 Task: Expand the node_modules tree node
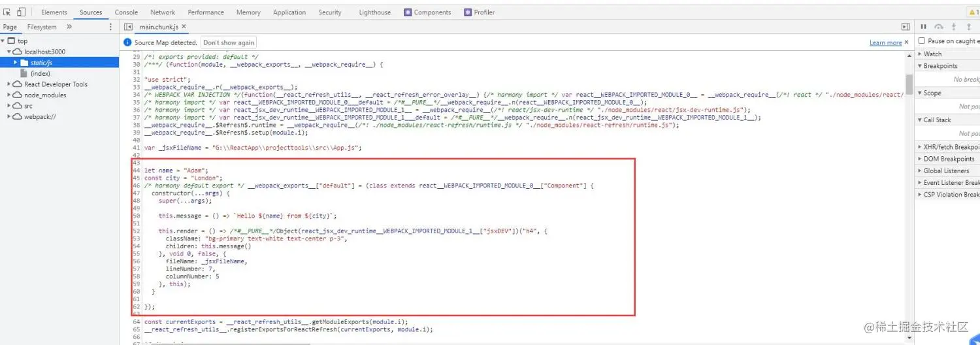click(10, 95)
